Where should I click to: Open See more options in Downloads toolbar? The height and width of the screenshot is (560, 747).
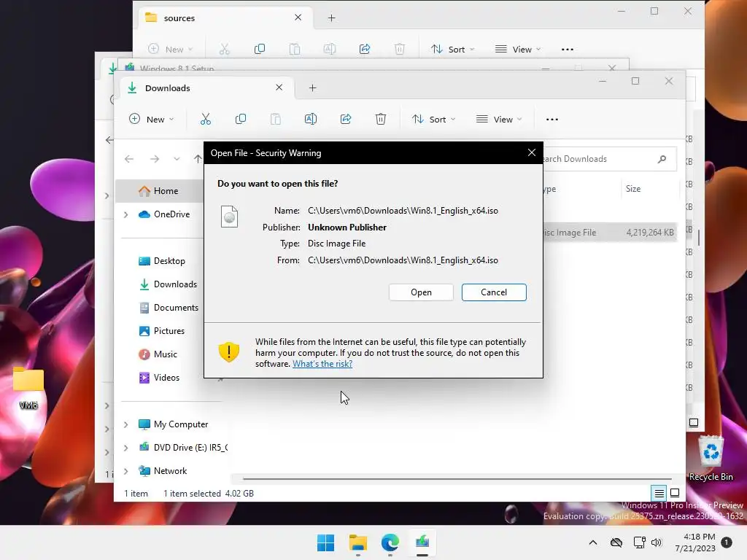(552, 119)
